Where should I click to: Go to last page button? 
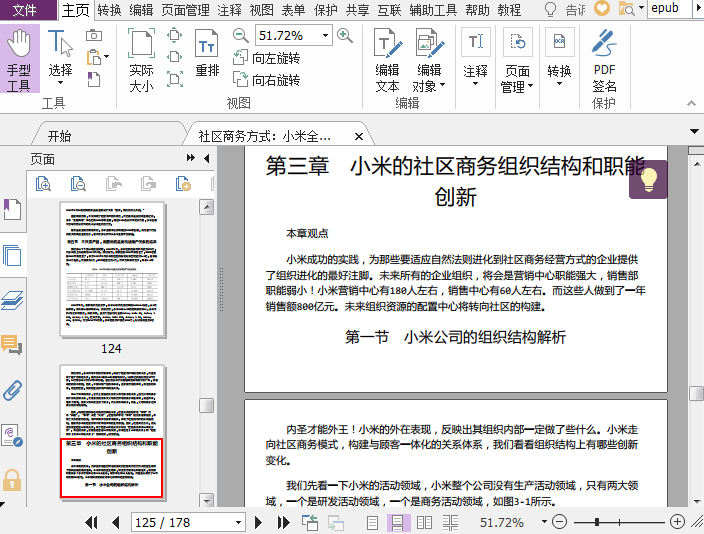tap(283, 522)
